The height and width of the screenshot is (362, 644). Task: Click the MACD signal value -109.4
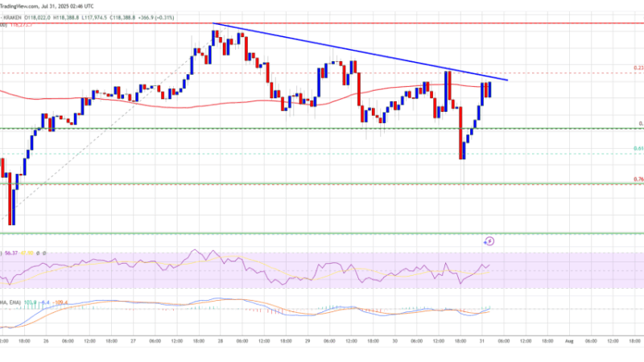click(60, 303)
